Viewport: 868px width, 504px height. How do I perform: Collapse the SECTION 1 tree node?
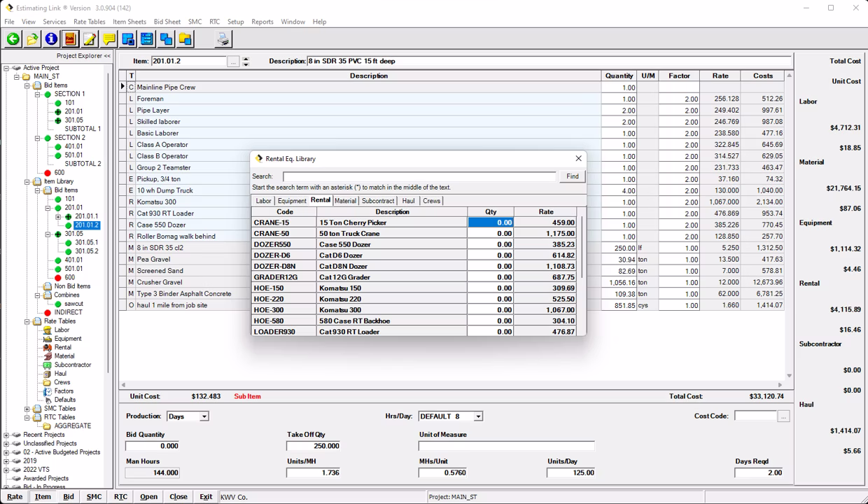38,94
